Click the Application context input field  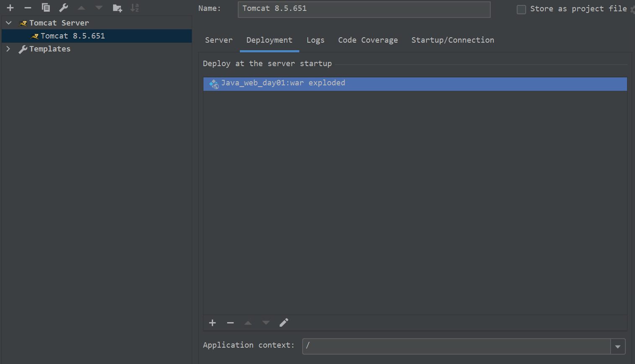(x=456, y=346)
